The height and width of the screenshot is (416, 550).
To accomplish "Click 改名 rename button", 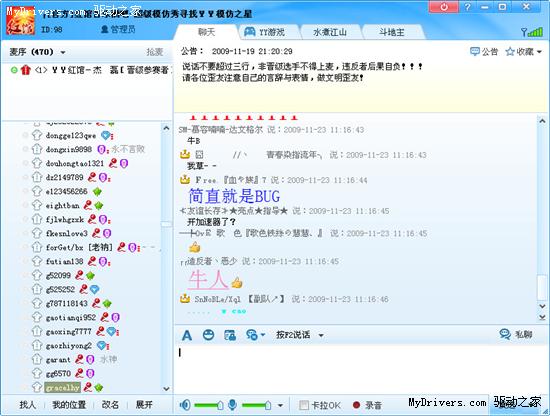I will [x=110, y=404].
